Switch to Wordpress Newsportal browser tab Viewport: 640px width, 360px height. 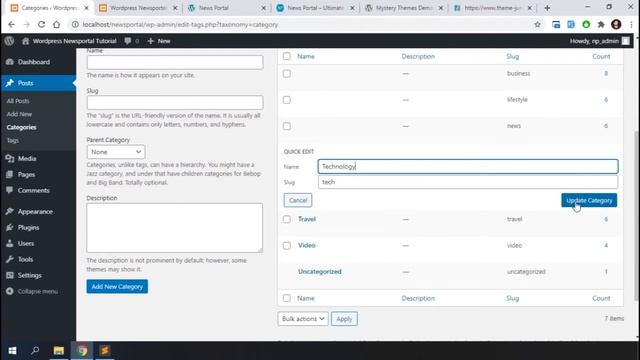[138, 8]
